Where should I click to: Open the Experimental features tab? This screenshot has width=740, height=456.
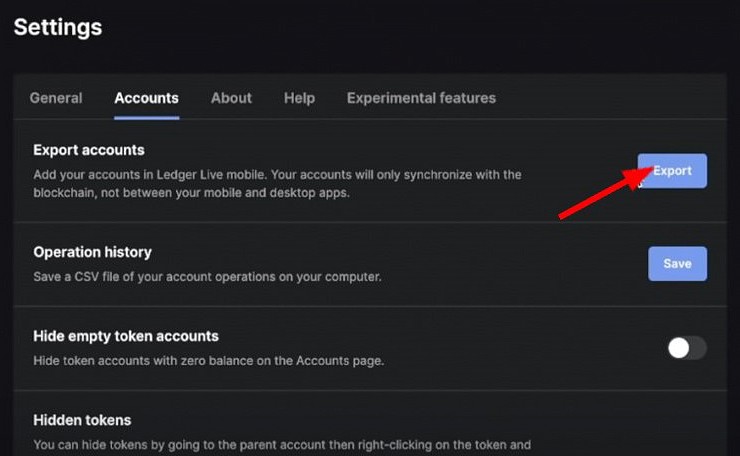pos(421,98)
